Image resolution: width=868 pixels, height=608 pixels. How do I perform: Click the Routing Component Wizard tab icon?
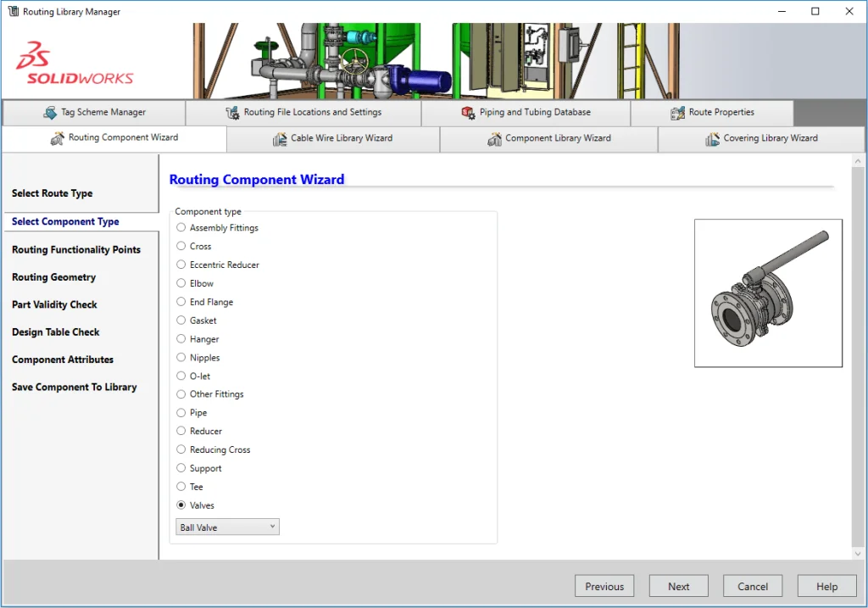[58, 138]
